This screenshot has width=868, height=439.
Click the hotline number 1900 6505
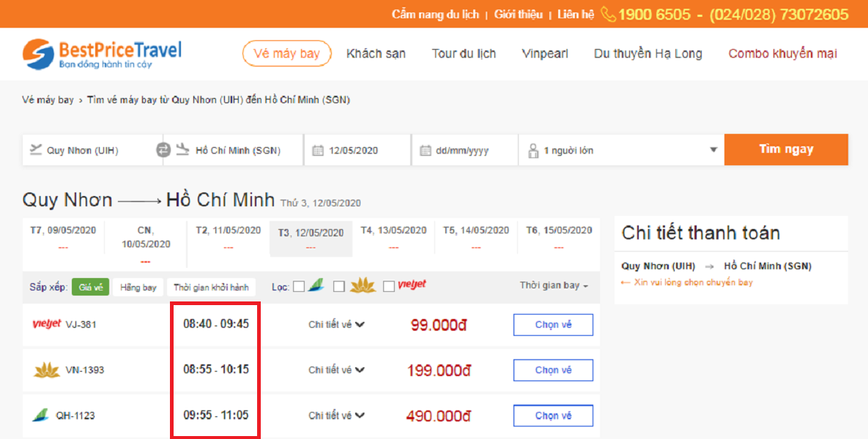coord(655,15)
